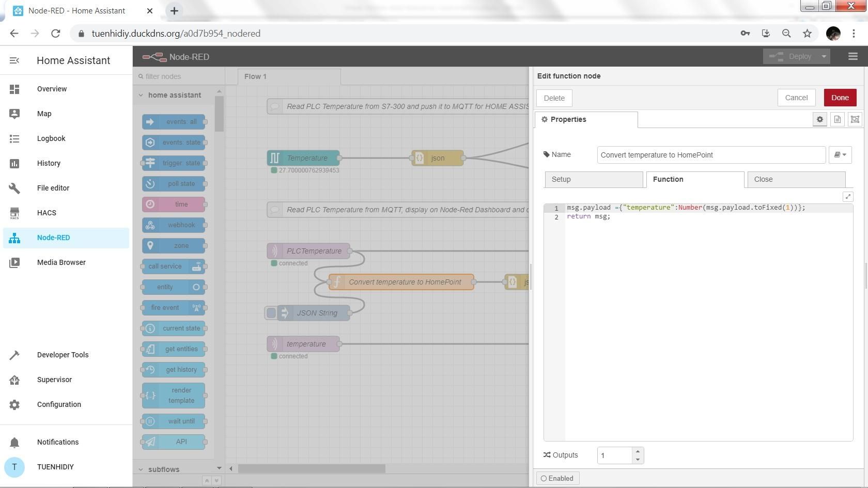Open the node description document icon
This screenshot has height=488, width=868.
click(x=837, y=119)
